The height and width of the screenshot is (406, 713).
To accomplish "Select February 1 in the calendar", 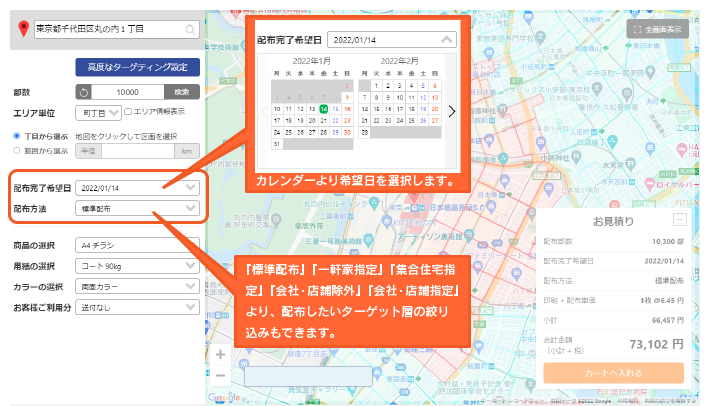I will coord(376,85).
